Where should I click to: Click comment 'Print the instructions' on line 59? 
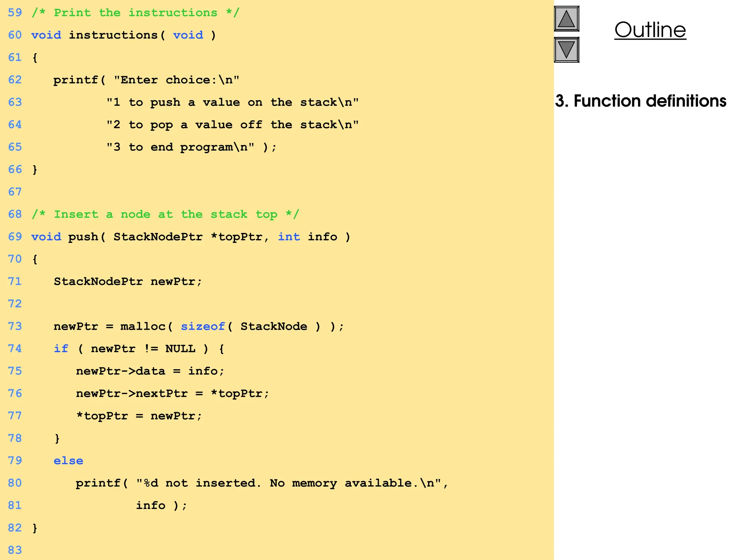click(x=135, y=13)
